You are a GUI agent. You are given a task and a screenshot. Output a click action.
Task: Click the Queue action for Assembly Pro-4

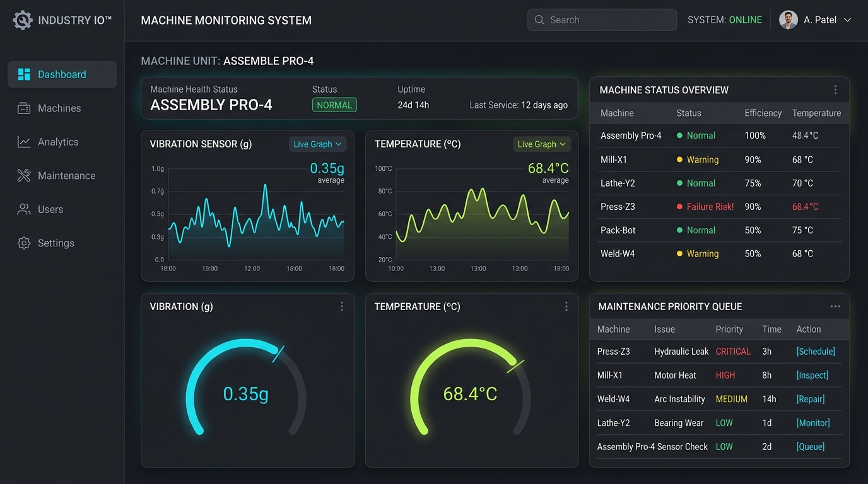[811, 447]
